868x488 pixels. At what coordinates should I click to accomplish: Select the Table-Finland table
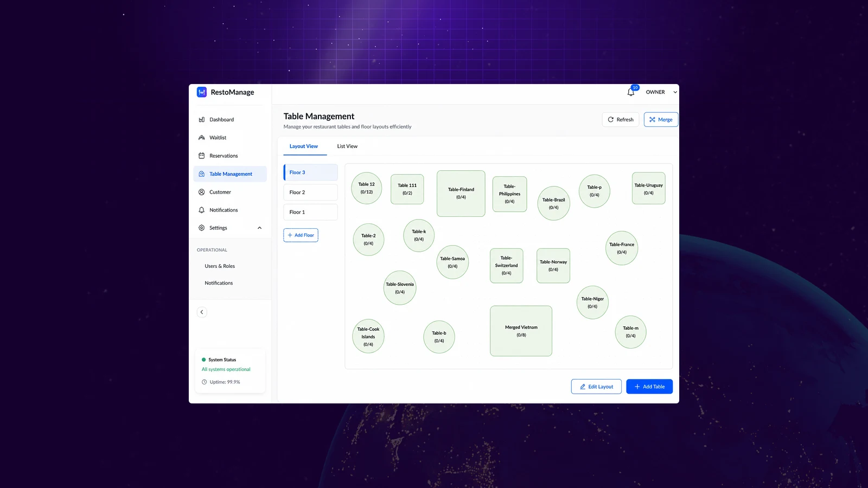pos(461,194)
